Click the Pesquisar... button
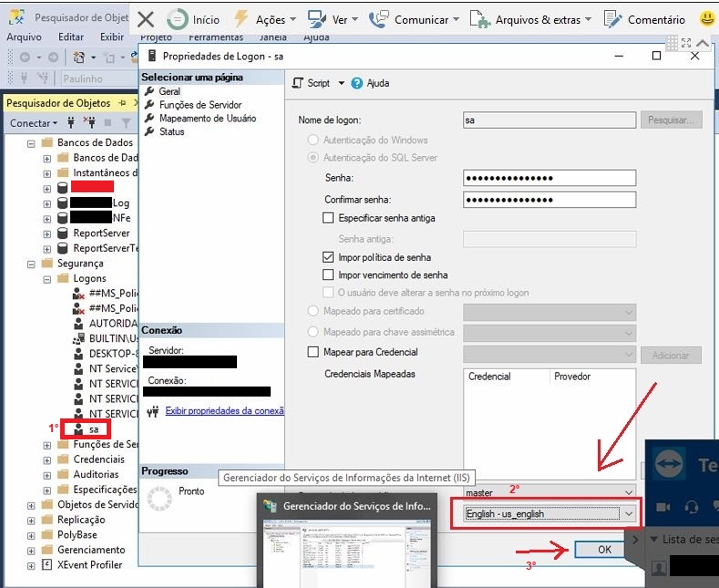Image resolution: width=719 pixels, height=588 pixels. point(671,120)
